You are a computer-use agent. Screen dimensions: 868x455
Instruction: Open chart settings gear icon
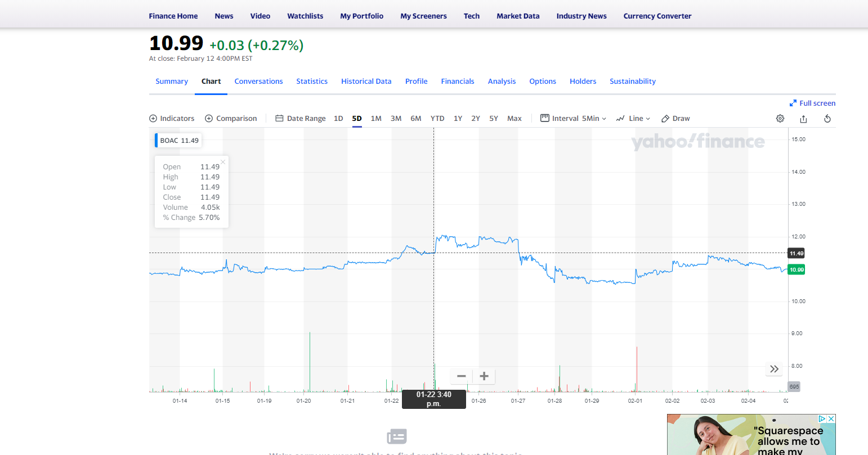(780, 119)
